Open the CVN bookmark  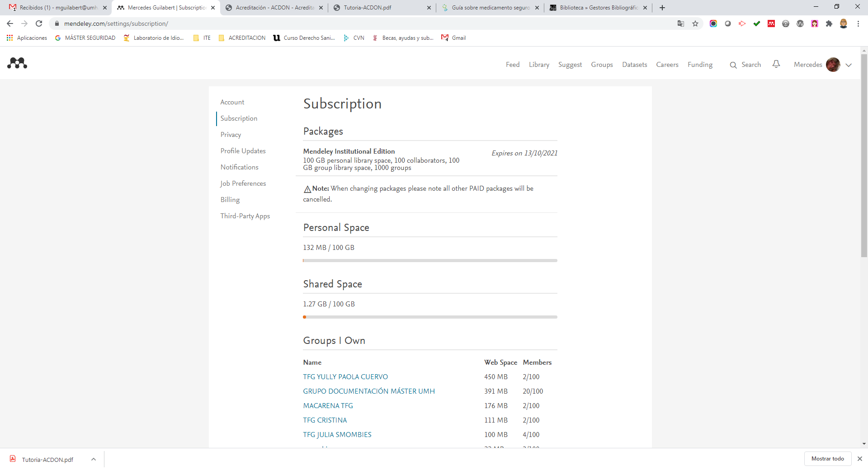(354, 38)
